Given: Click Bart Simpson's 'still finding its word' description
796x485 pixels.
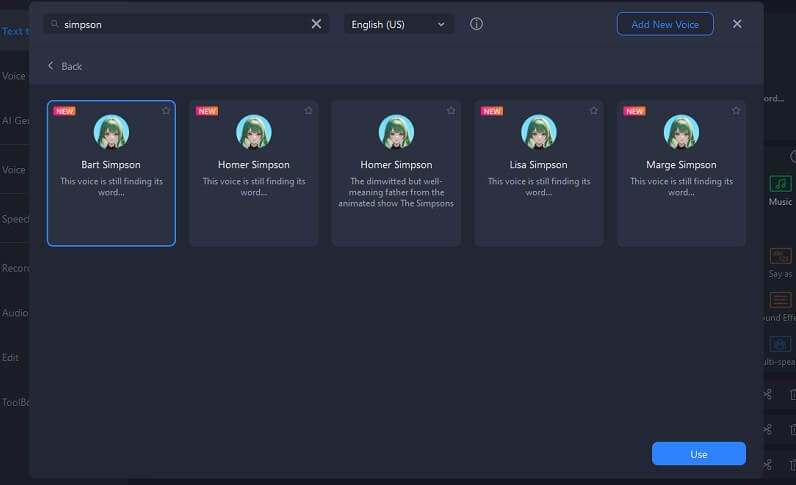Looking at the screenshot, I should [x=111, y=186].
